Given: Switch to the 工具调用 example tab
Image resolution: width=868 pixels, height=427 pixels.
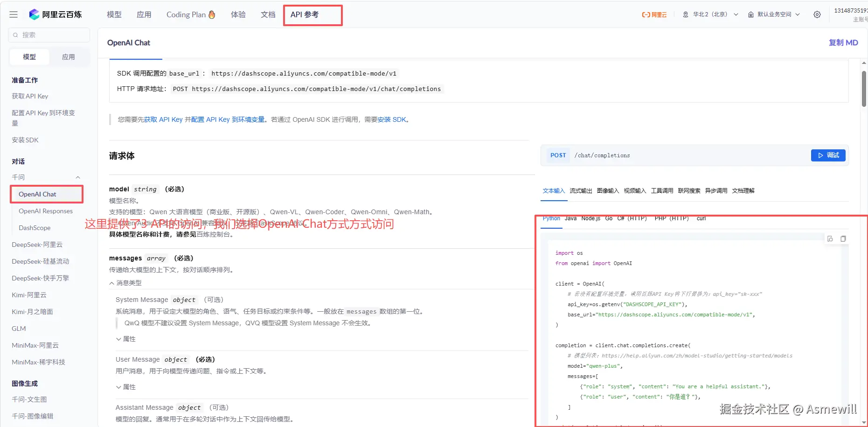Looking at the screenshot, I should click(662, 191).
